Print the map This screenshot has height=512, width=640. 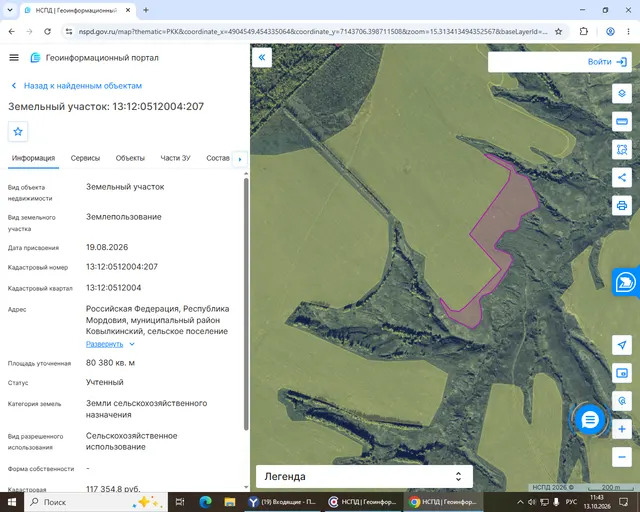click(622, 205)
